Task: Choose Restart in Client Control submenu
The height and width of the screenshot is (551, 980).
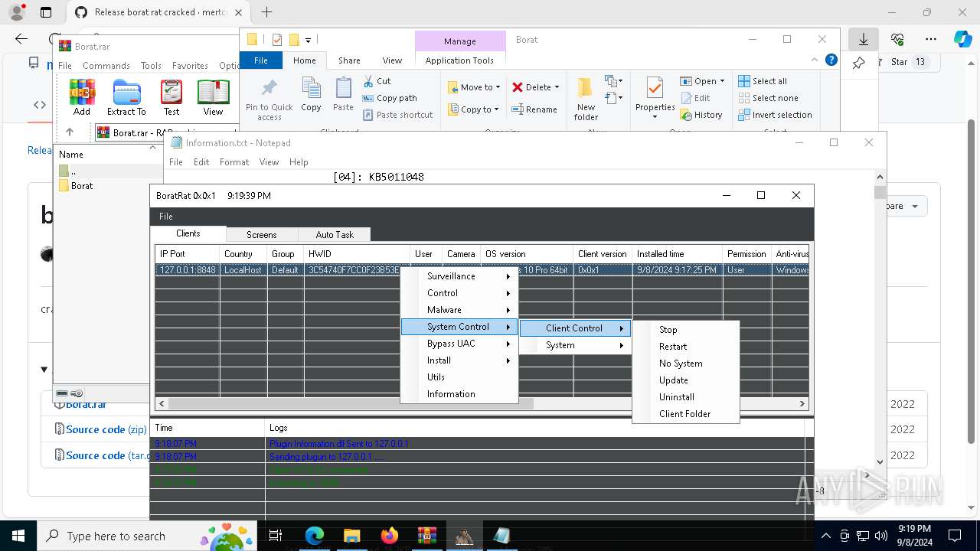Action: [x=686, y=347]
